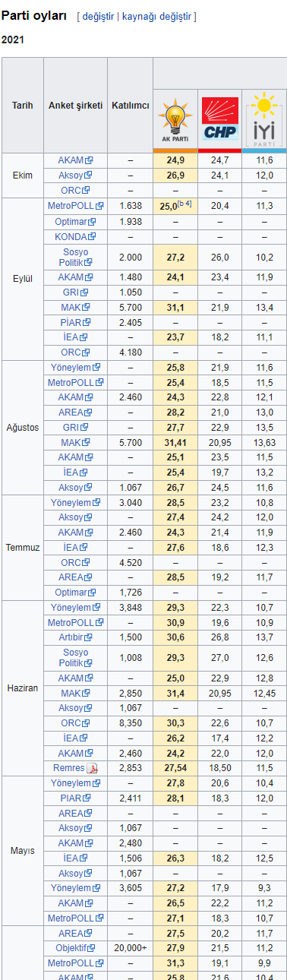Viewport: 287px width, 980px height.
Task: Click the Aksoy link in Ekim rows
Action: pyautogui.click(x=71, y=175)
